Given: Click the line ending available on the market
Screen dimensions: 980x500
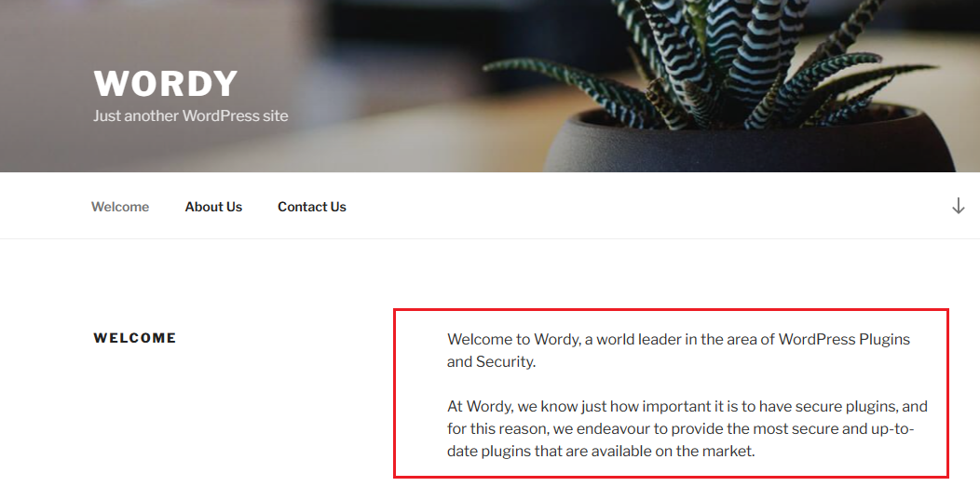Looking at the screenshot, I should [601, 452].
